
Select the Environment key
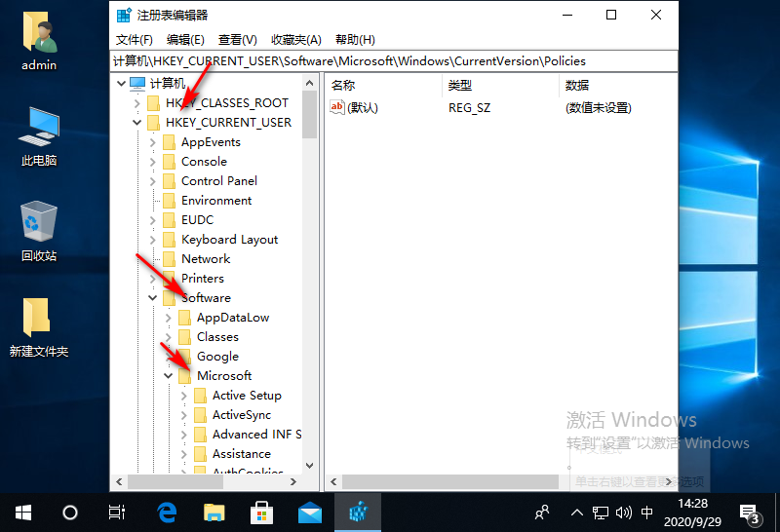[x=216, y=201]
